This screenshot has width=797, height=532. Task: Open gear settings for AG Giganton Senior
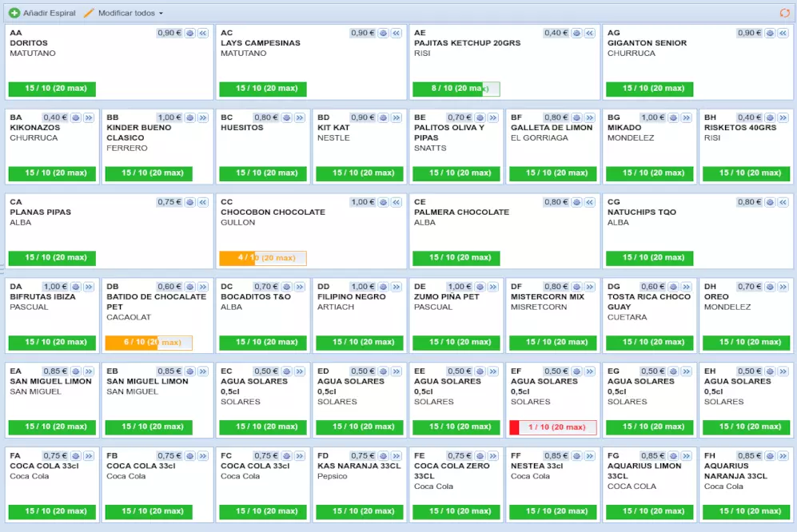coord(771,34)
